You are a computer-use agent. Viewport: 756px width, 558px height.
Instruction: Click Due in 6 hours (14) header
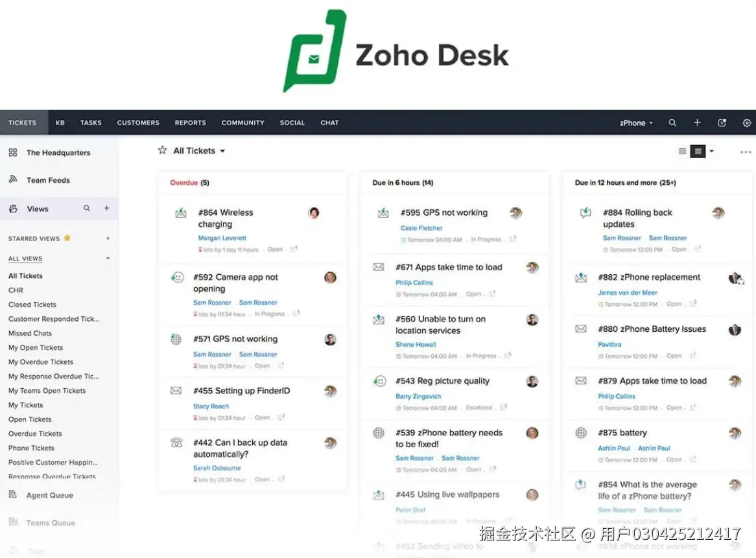pyautogui.click(x=403, y=183)
